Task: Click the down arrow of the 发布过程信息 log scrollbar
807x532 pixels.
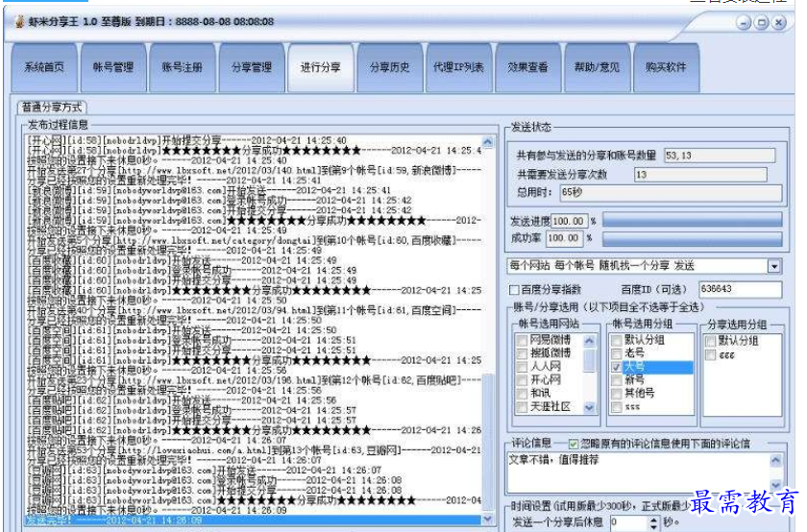Action: click(487, 520)
